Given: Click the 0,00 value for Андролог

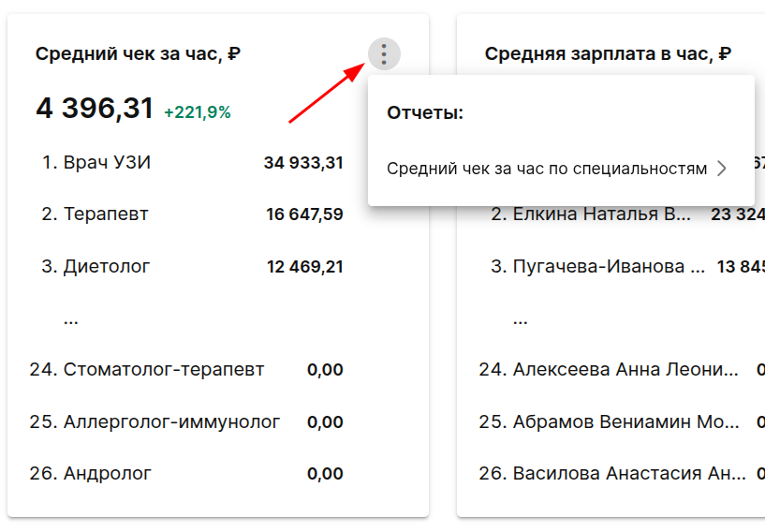Looking at the screenshot, I should (325, 473).
